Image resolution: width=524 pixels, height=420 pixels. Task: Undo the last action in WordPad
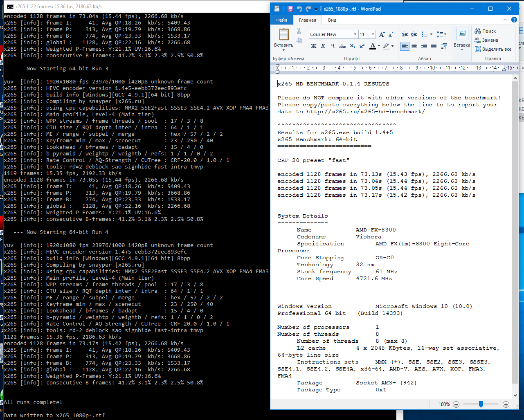click(x=299, y=9)
